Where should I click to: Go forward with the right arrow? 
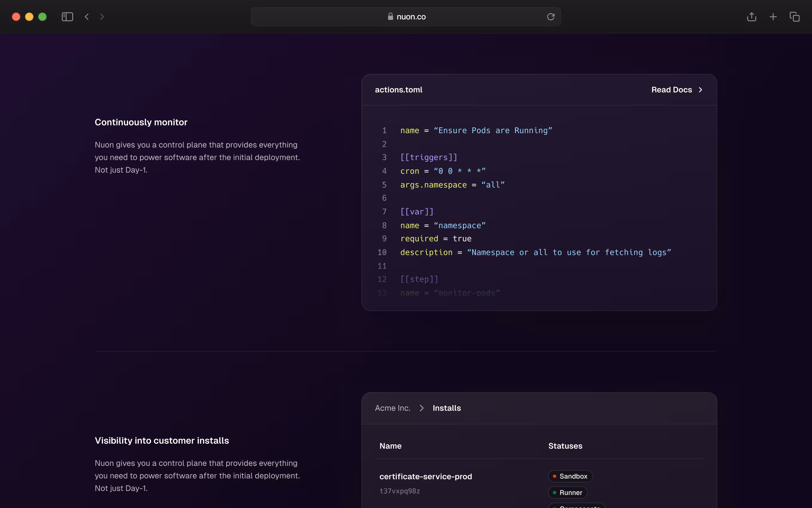pos(102,17)
